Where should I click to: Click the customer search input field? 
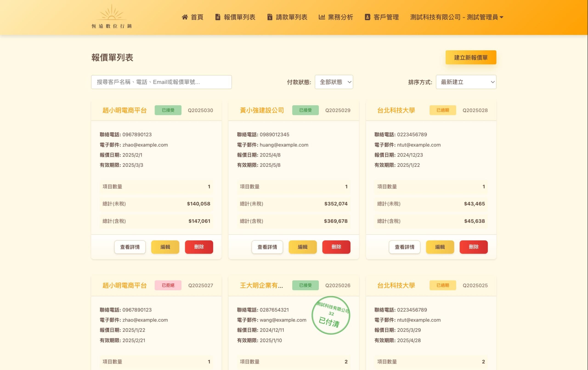pyautogui.click(x=161, y=82)
